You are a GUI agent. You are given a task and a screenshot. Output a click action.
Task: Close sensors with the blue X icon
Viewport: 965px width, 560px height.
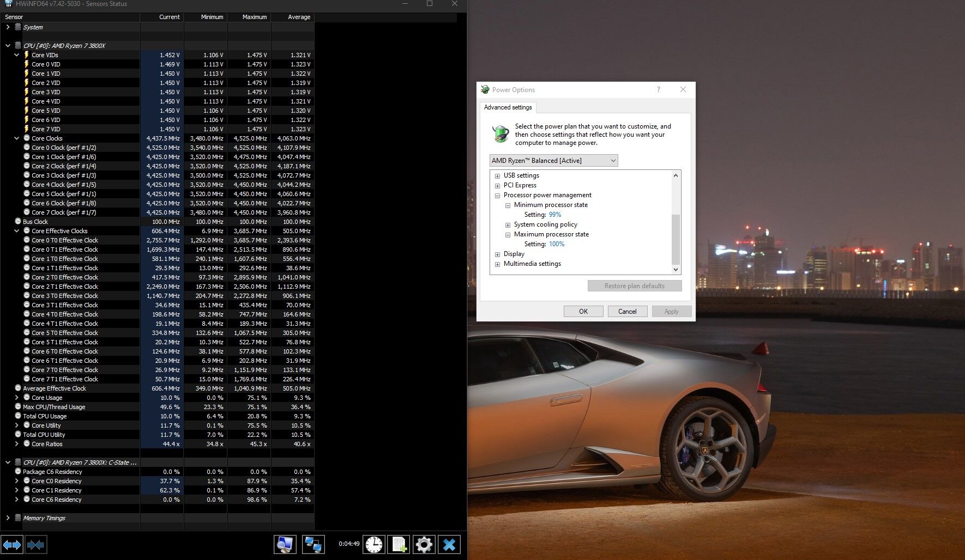pos(449,544)
